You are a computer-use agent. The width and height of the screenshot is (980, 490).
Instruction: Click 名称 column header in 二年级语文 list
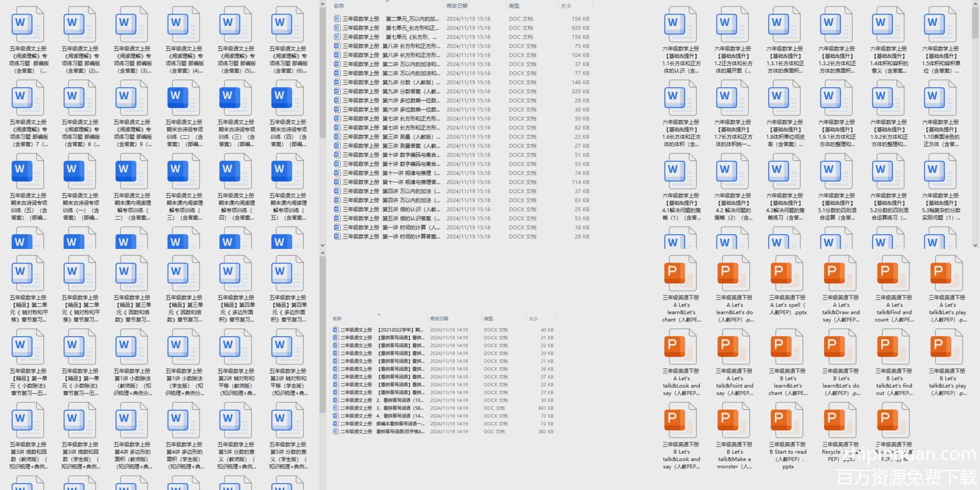click(337, 318)
